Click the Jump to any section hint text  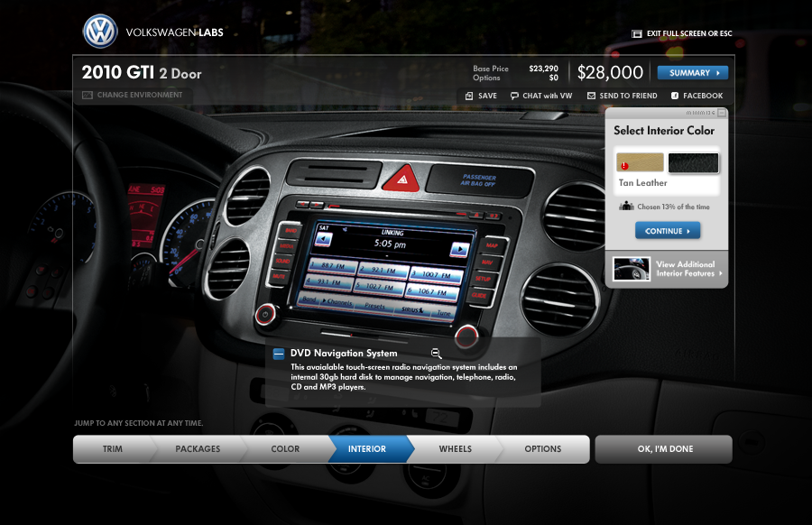(x=138, y=423)
